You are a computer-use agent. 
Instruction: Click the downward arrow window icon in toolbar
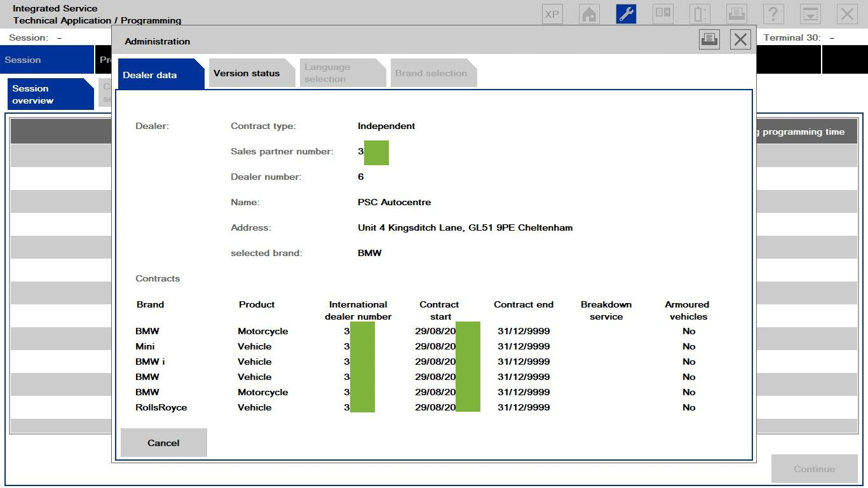click(810, 14)
